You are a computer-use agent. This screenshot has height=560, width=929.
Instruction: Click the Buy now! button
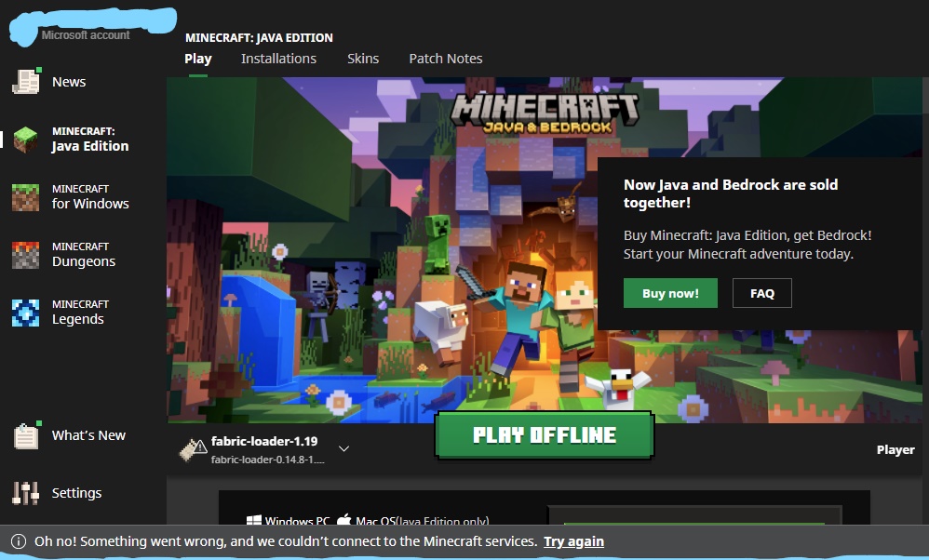[x=670, y=293]
